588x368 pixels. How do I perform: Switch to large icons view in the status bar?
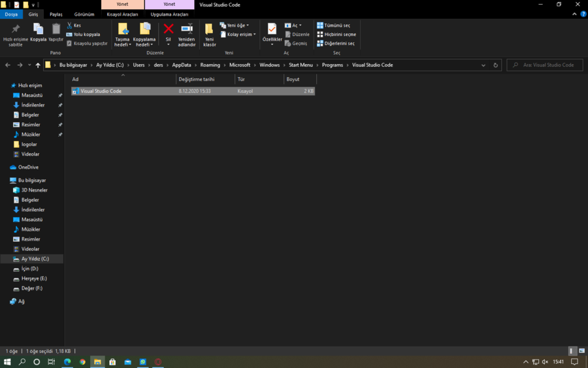581,351
